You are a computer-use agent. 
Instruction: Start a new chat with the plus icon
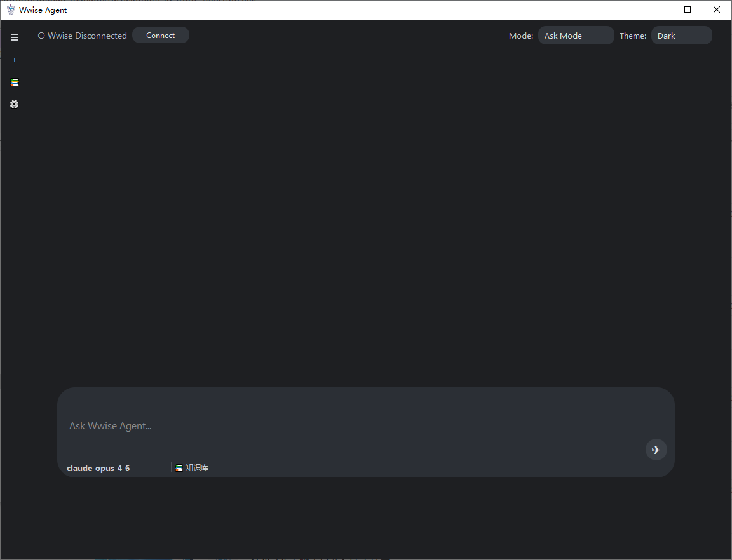coord(15,60)
